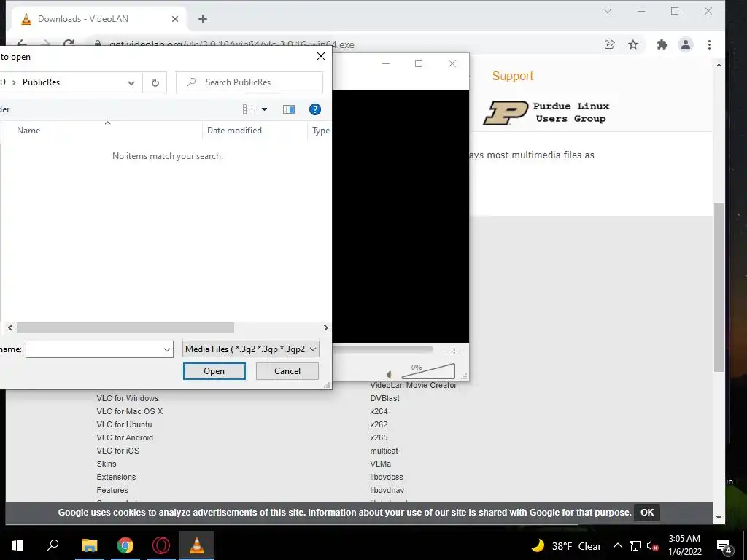747x560 pixels.
Task: Open notification center
Action: [x=724, y=545]
